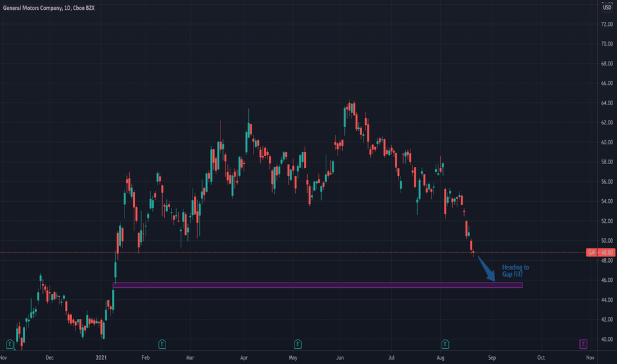Open the August earnings E marker
The width and height of the screenshot is (617, 364).
click(445, 344)
